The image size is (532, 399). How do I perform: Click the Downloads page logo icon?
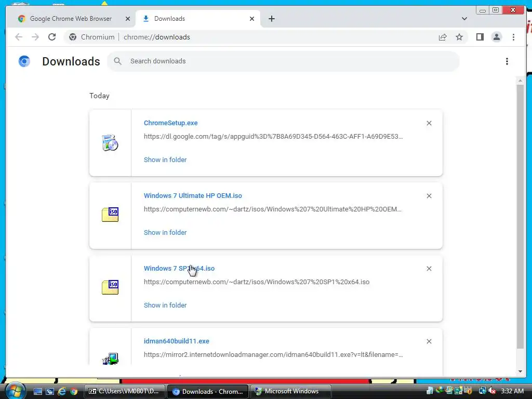tap(24, 61)
